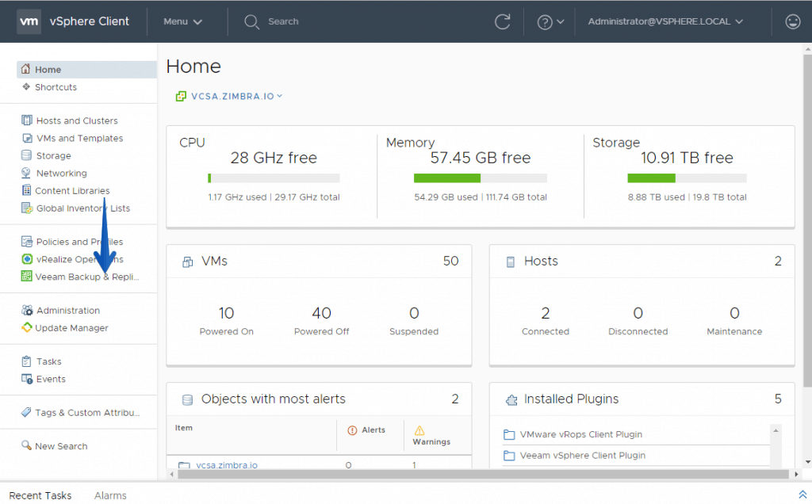The image size is (812, 504).
Task: Click the vRealize Operations icon
Action: coord(27,258)
